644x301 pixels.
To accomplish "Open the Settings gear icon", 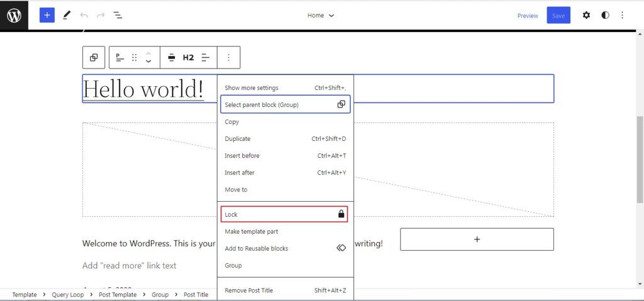I will [x=586, y=15].
